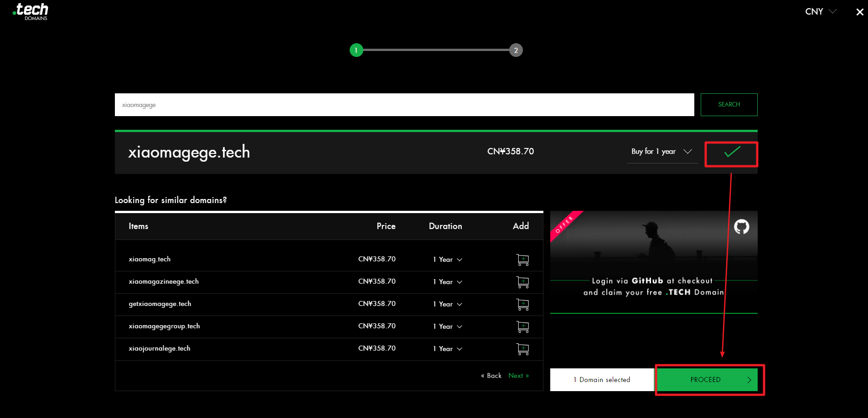Screen dimensions: 868x418
Task: Click step 1 progress indicator
Action: point(356,50)
